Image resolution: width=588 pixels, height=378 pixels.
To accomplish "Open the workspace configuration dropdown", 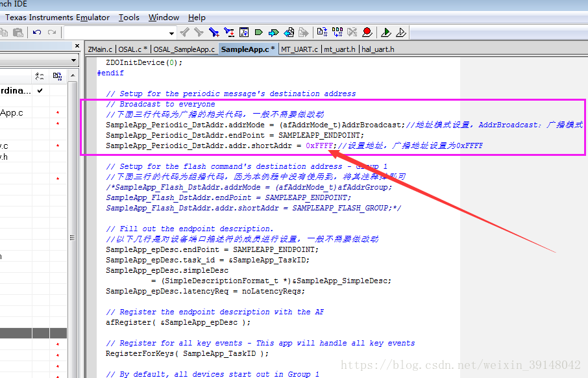I will coord(74,60).
